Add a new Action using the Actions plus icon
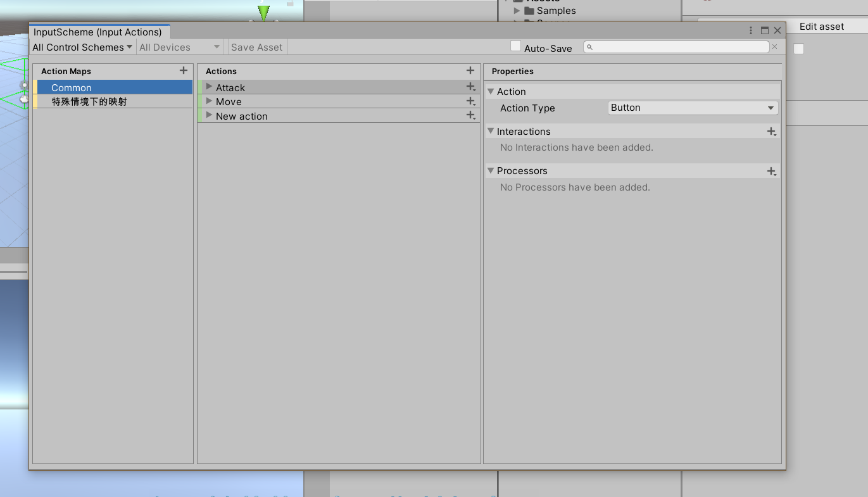 click(x=470, y=70)
